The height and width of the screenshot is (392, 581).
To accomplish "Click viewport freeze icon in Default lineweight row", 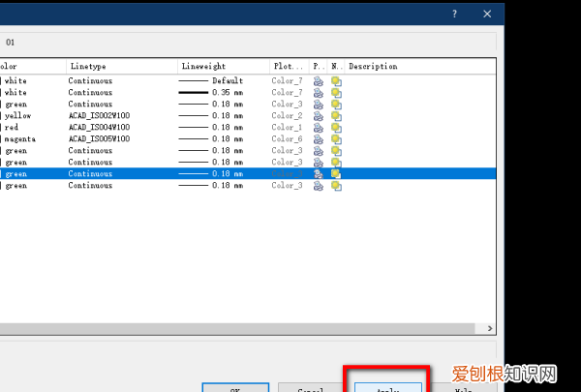I will (336, 81).
